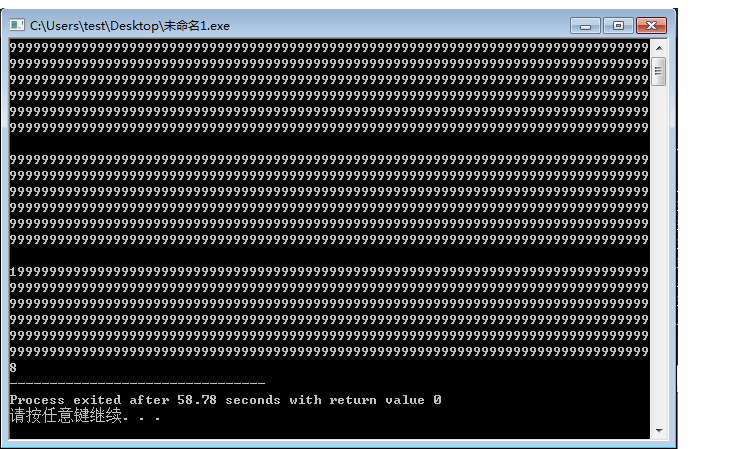Maximize the console window
The width and height of the screenshot is (752, 449).
click(x=617, y=25)
